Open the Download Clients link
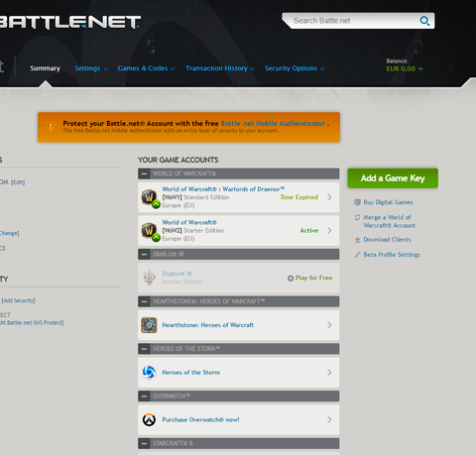This screenshot has height=455, width=476. coord(387,240)
